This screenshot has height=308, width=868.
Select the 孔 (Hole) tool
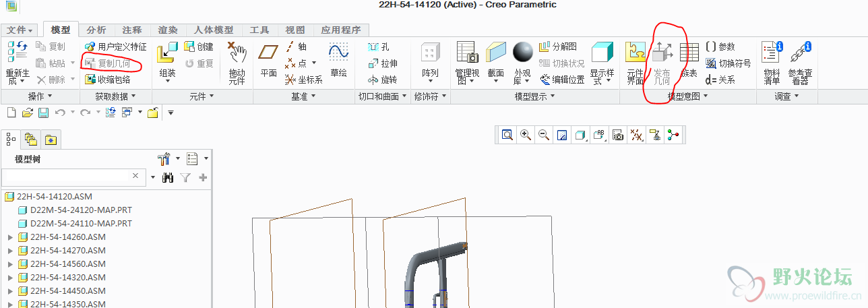[379, 47]
